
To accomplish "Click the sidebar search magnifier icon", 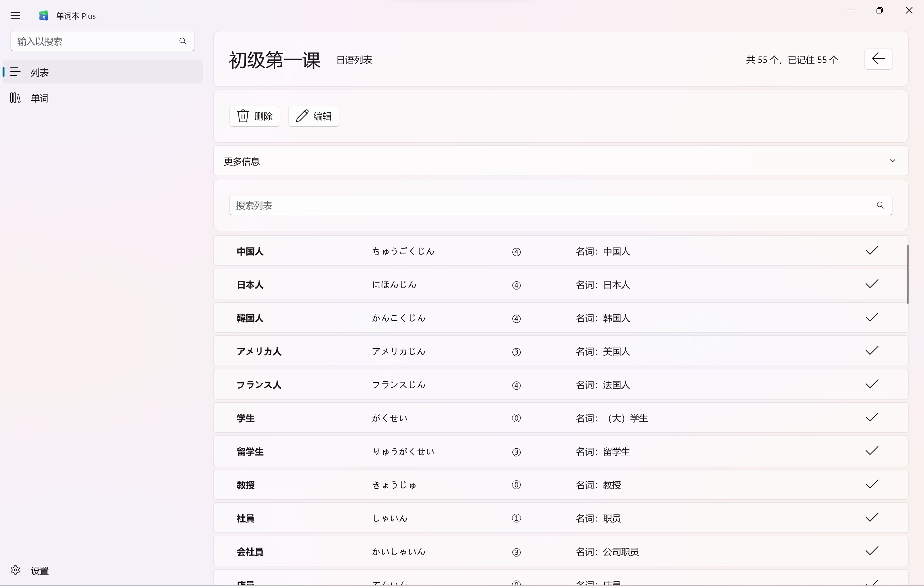I will (183, 41).
